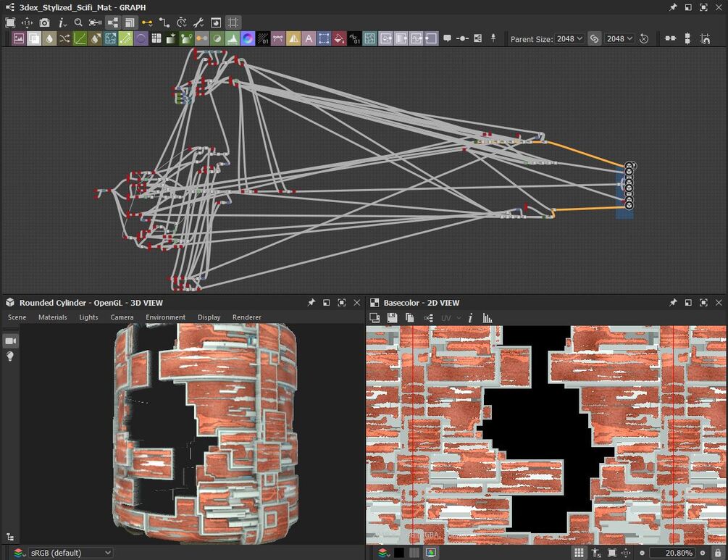Toggle grid snapping in the graph toolbar
728x560 pixels.
[x=232, y=23]
